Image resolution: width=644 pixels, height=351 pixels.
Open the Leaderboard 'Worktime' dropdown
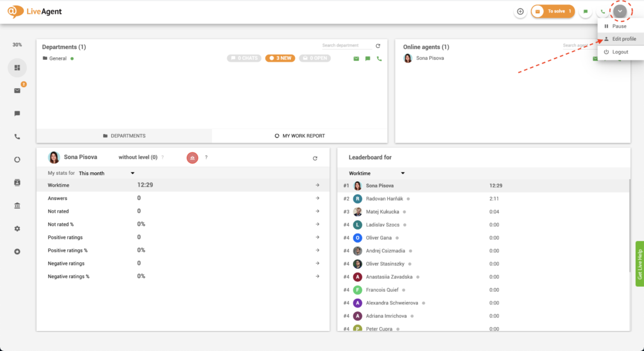pyautogui.click(x=377, y=173)
